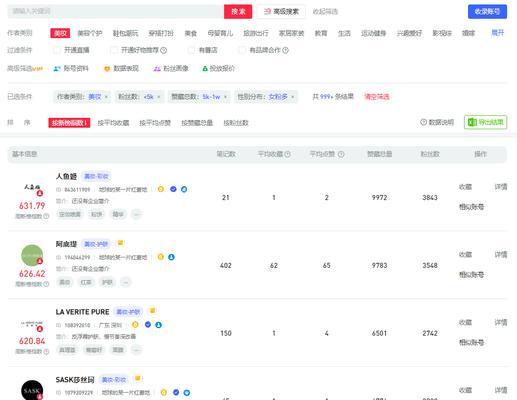Click blue verified checkmark in SASK莎丝回 row
The height and width of the screenshot is (400, 517).
click(176, 393)
